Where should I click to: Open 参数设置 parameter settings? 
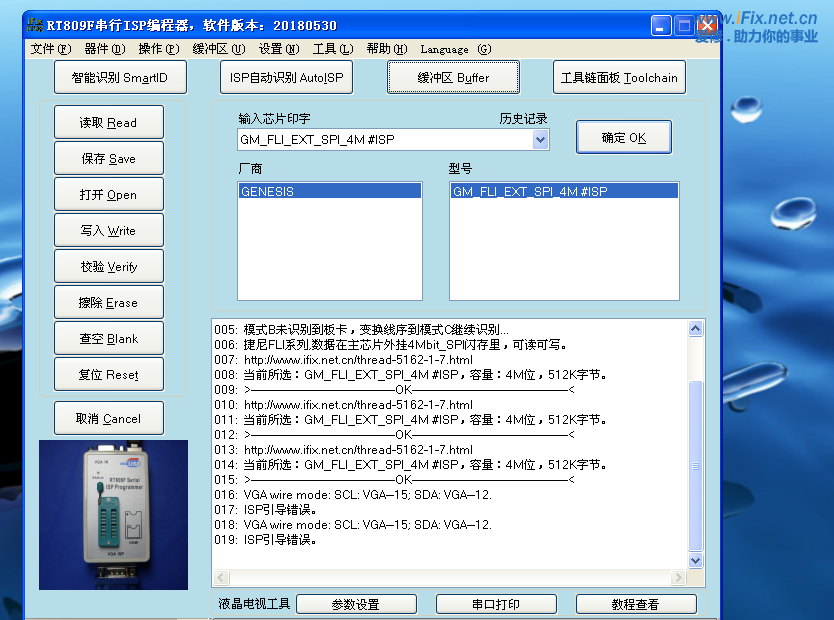pyautogui.click(x=356, y=604)
